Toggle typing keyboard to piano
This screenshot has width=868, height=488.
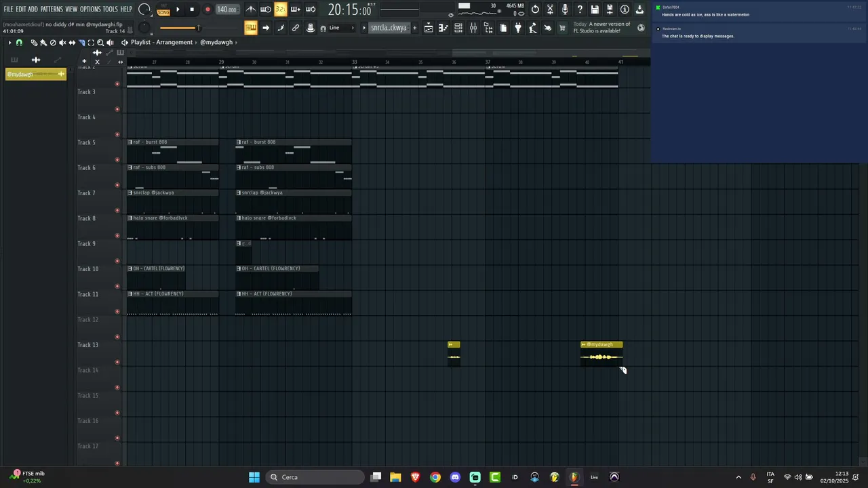click(x=251, y=28)
